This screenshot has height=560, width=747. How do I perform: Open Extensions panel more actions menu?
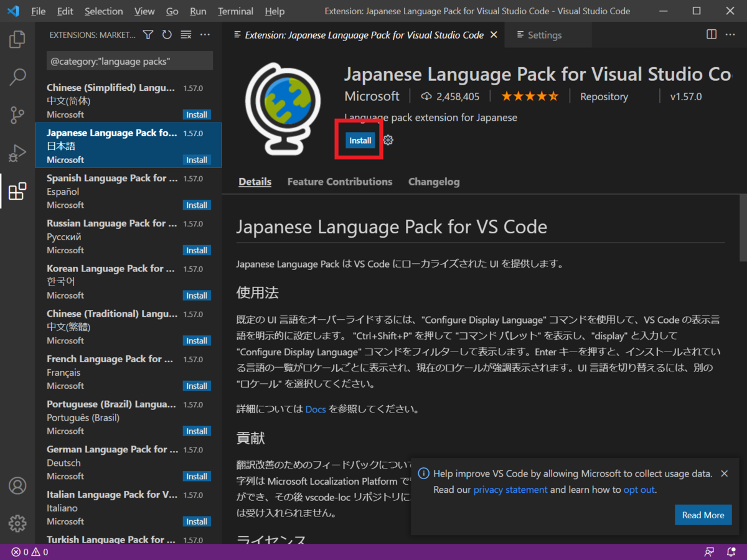[205, 35]
